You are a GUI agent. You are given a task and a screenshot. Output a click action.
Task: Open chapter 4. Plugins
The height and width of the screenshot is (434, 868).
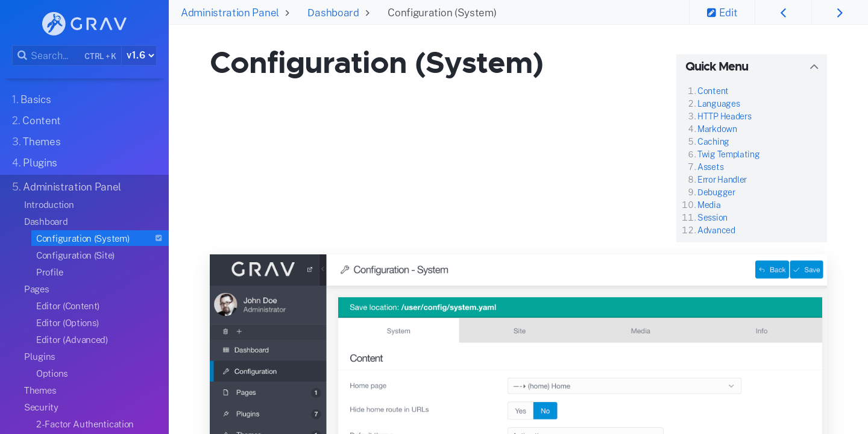tap(34, 163)
